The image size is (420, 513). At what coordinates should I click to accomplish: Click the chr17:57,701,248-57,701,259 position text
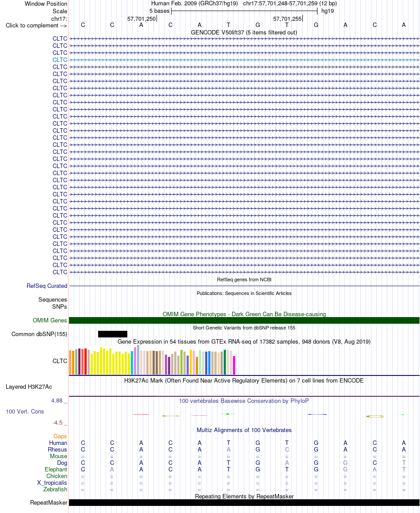280,4
